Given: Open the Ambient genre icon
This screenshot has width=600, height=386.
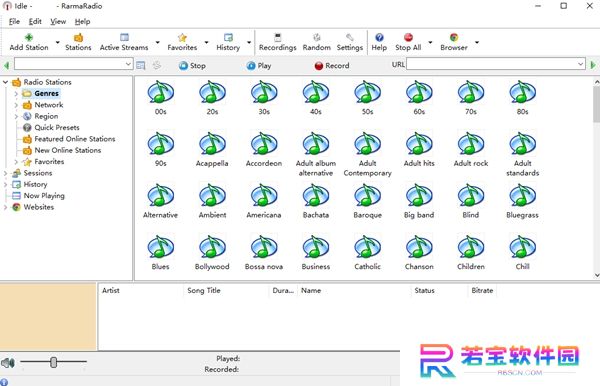Looking at the screenshot, I should [212, 195].
